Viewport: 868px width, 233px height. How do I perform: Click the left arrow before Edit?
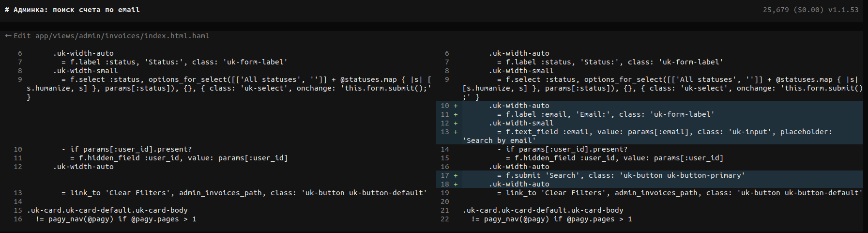pyautogui.click(x=8, y=36)
